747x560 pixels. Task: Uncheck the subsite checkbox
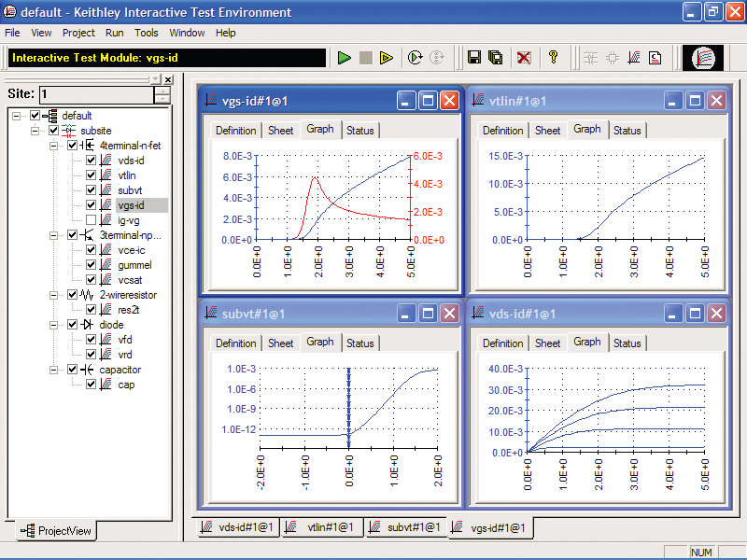(x=53, y=131)
